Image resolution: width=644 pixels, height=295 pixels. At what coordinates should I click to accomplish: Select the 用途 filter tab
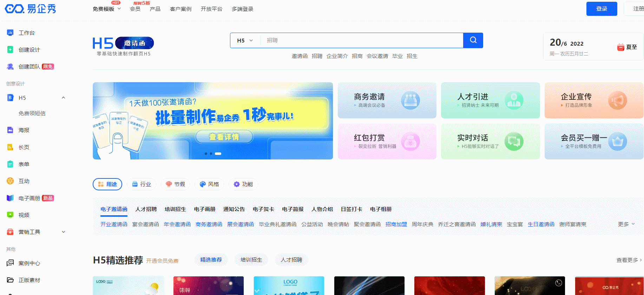(x=107, y=184)
